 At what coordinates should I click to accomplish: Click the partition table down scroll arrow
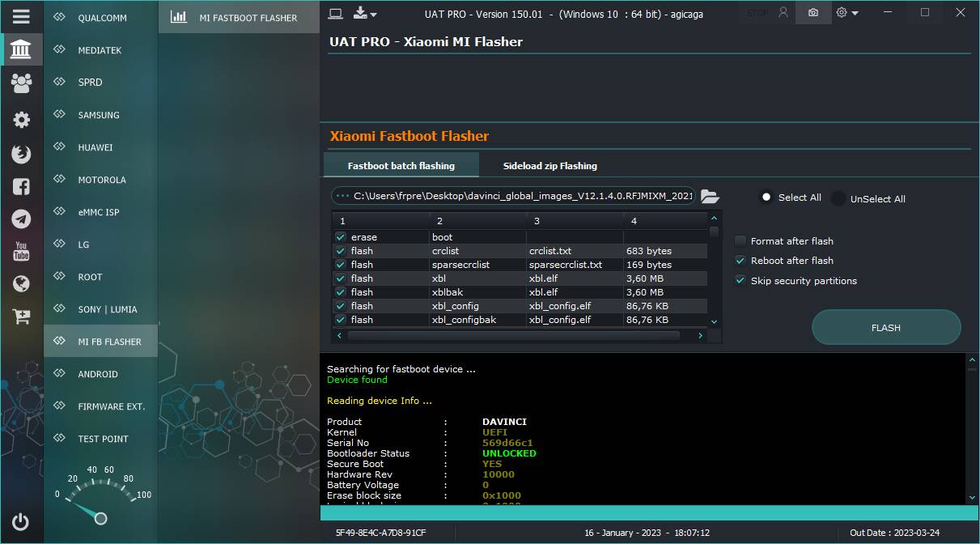click(714, 321)
